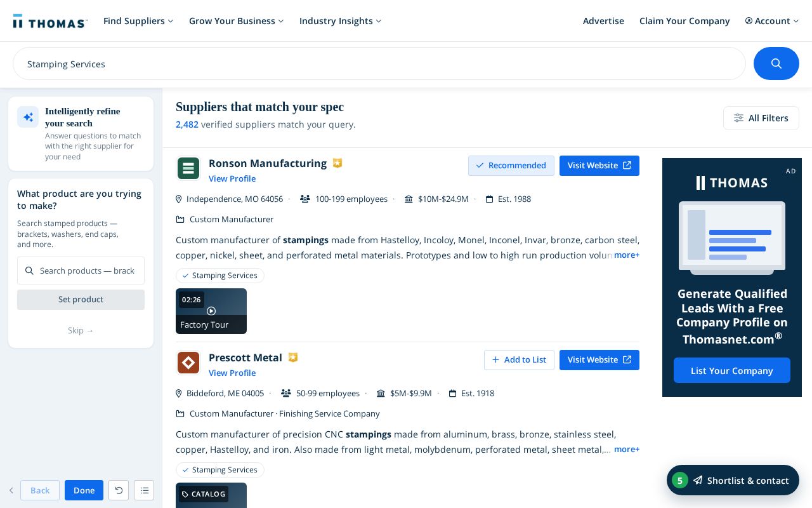Collapse the sidebar with the left chevron
This screenshot has width=812, height=508.
point(11,490)
